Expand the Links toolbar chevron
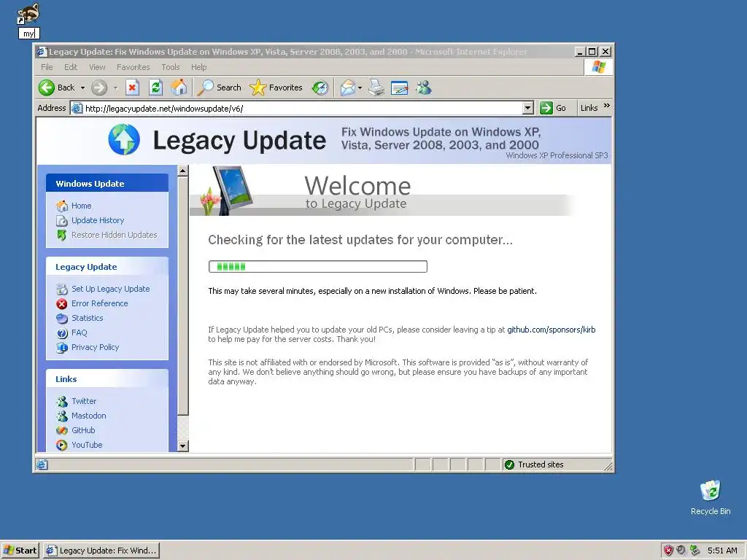 606,106
